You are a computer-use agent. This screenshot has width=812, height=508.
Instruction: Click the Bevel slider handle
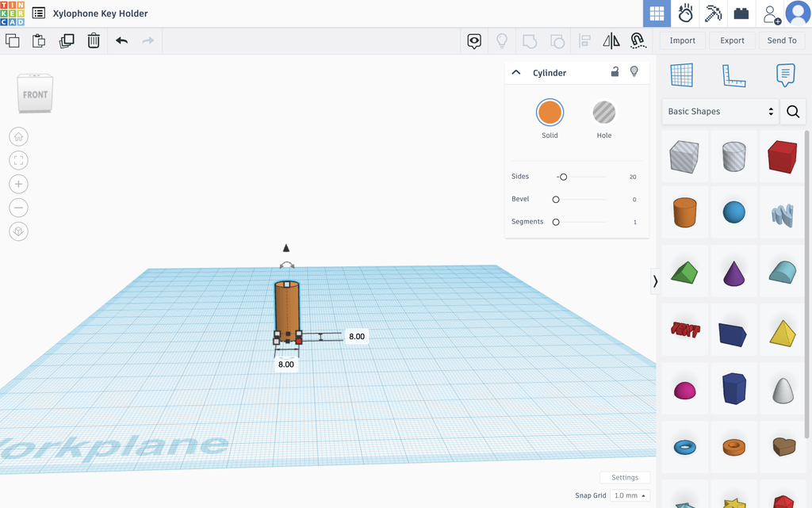[x=556, y=200]
